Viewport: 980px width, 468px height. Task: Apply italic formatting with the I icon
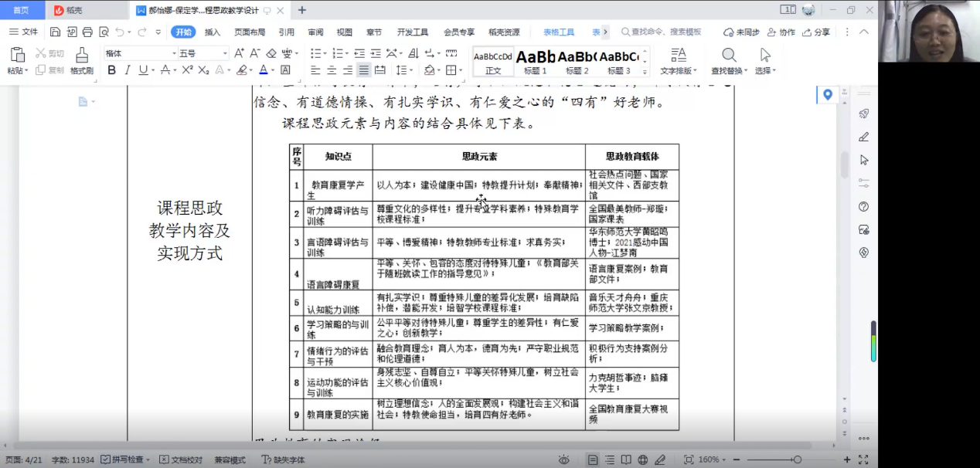tap(128, 70)
